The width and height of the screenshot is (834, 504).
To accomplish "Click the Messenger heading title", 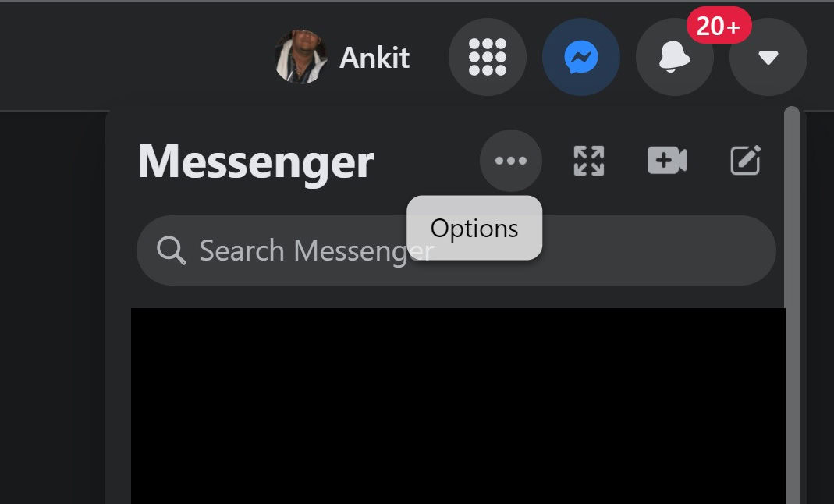I will (x=256, y=161).
